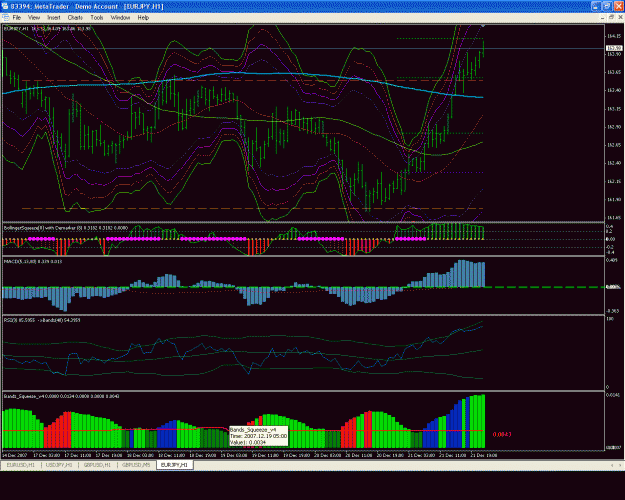625x500 pixels.
Task: Click the highlighted current price label on the price axis
Action: pyautogui.click(x=614, y=48)
